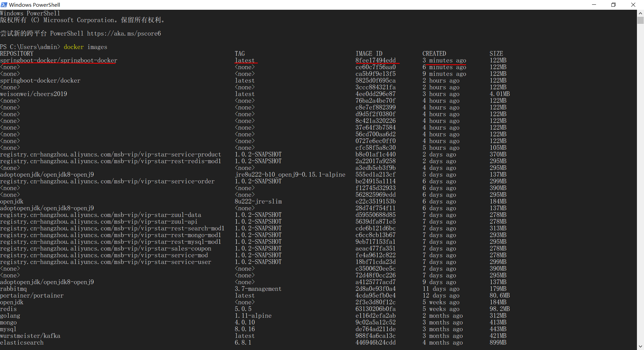Click vip-star-rest-mysql-modl registry entry

111,242
